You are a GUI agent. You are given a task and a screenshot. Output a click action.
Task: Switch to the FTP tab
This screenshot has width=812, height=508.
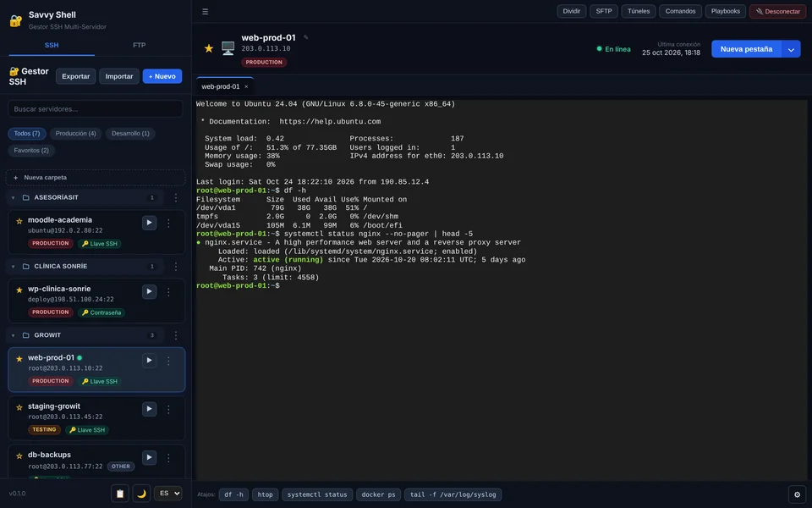[x=140, y=46]
